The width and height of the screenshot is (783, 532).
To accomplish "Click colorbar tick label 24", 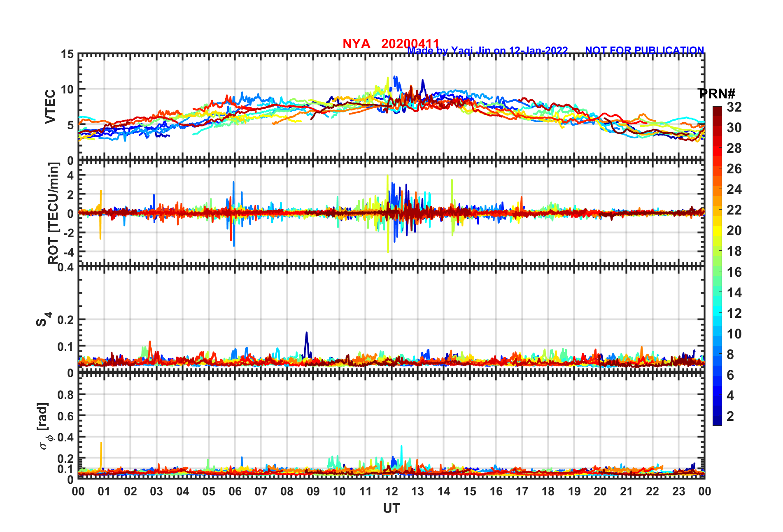I will (734, 189).
